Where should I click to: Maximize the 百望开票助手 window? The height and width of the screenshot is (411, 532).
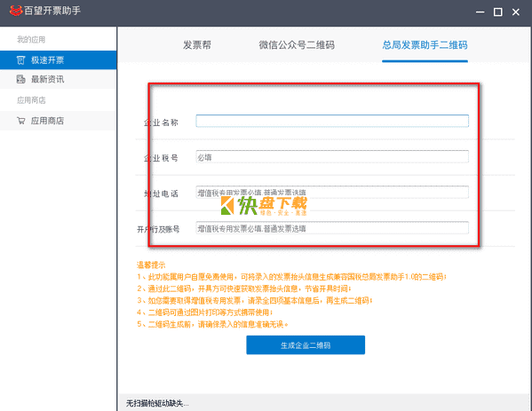(x=497, y=12)
